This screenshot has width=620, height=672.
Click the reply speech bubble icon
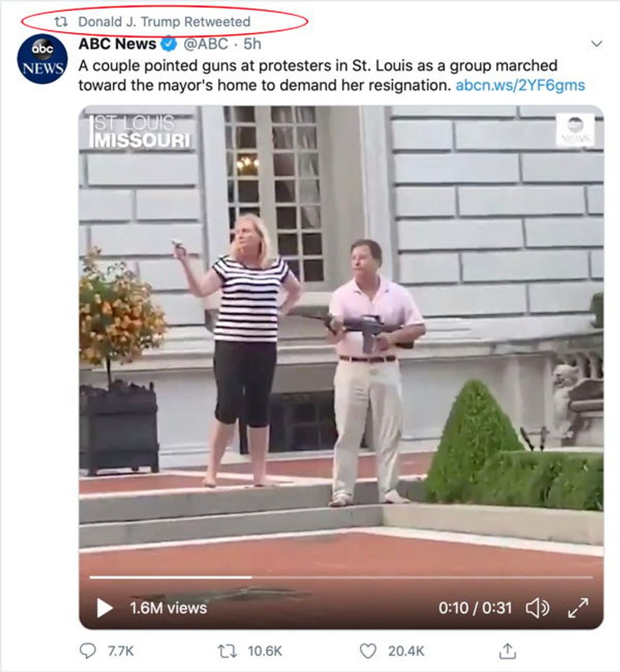(88, 651)
